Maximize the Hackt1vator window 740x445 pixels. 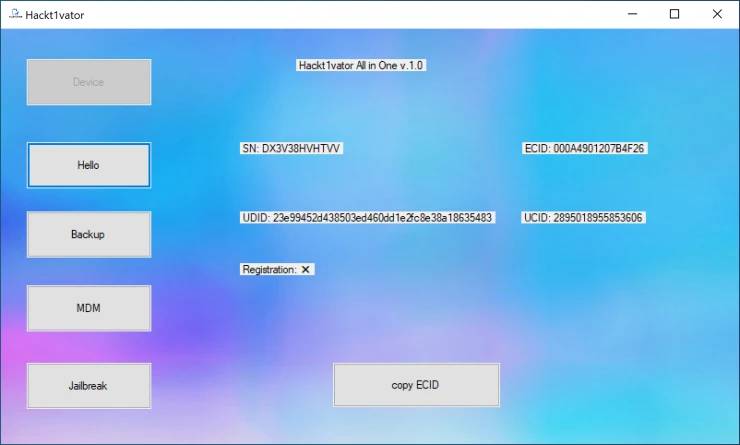pos(675,14)
